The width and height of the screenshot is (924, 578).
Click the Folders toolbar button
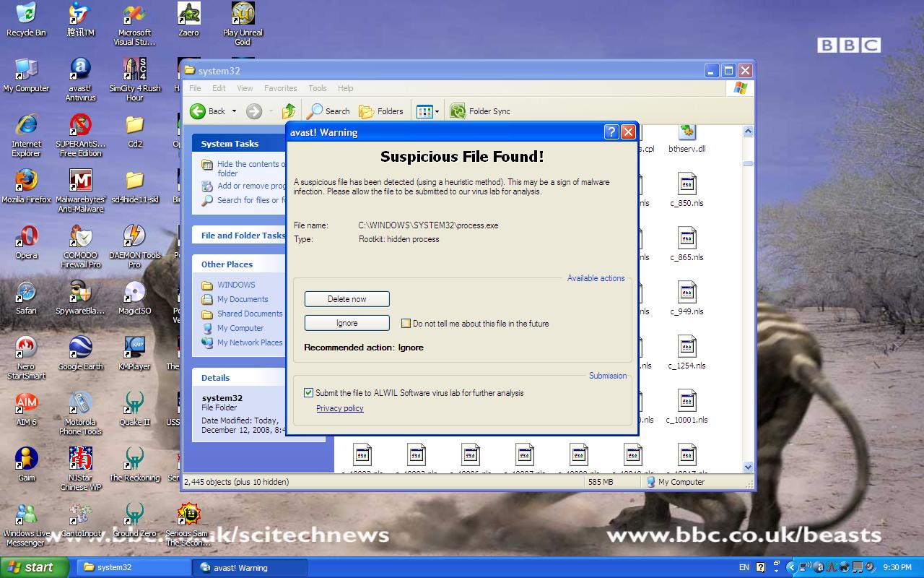[381, 111]
